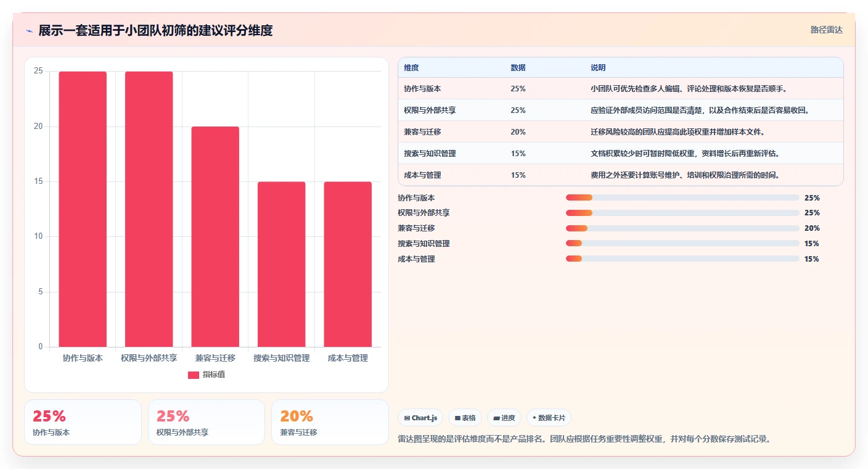868x469 pixels.
Task: Click the 兼容与迁移 bar in chart
Action: tap(215, 237)
